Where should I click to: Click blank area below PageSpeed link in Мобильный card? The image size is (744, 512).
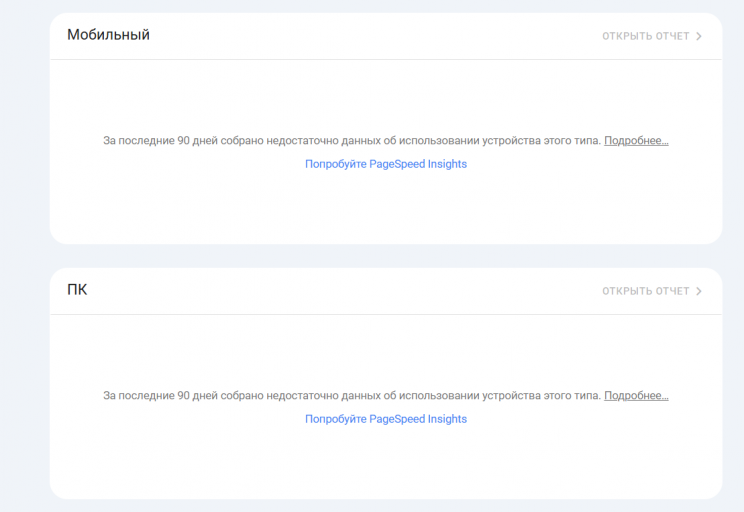(x=386, y=208)
